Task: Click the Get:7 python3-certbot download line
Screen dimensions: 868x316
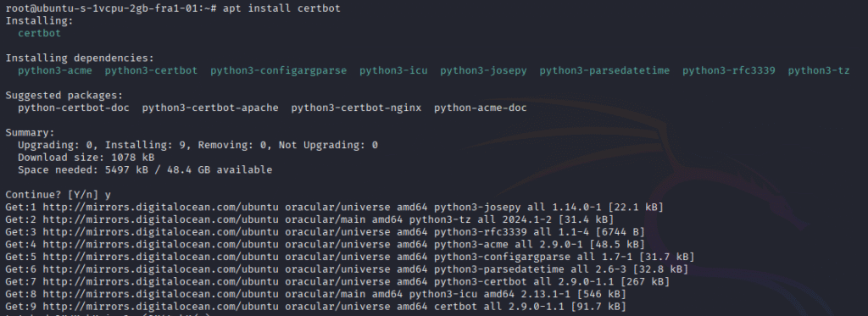Action: tap(337, 281)
